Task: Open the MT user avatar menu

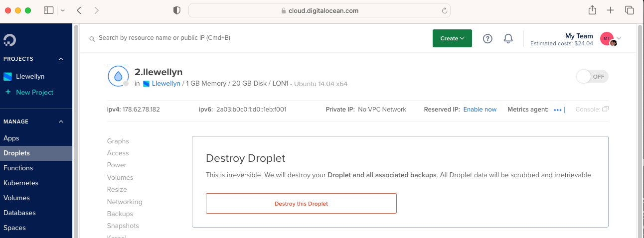Action: 607,38
